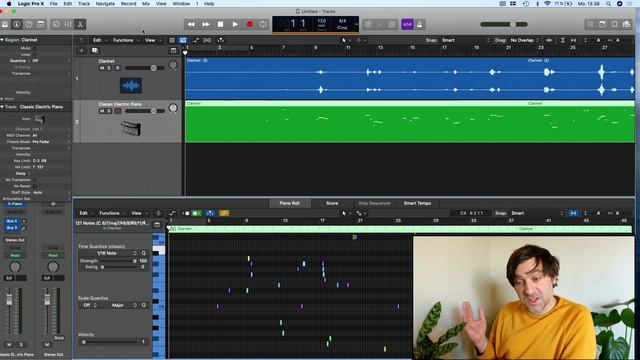Open the File menu in menu bar
The image size is (640, 360).
(x=53, y=4)
